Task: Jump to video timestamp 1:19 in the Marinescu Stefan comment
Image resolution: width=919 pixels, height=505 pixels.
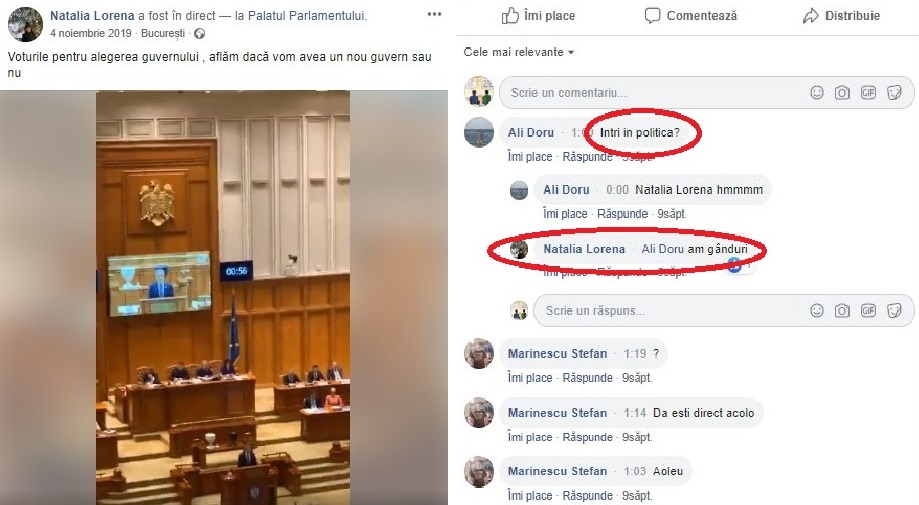Action: click(x=635, y=354)
